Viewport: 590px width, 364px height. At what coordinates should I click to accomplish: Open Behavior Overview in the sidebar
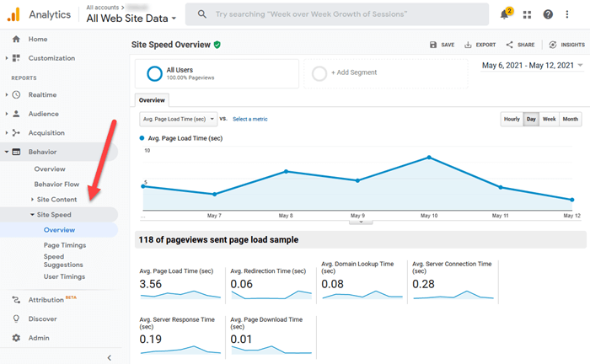[x=50, y=169]
